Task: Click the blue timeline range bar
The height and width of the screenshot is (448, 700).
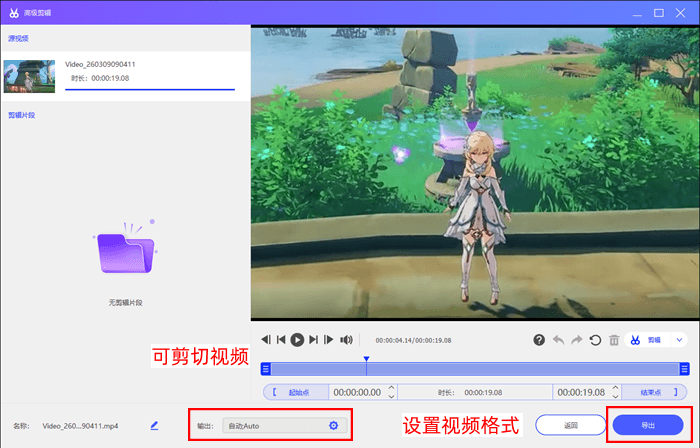Action: click(x=475, y=369)
